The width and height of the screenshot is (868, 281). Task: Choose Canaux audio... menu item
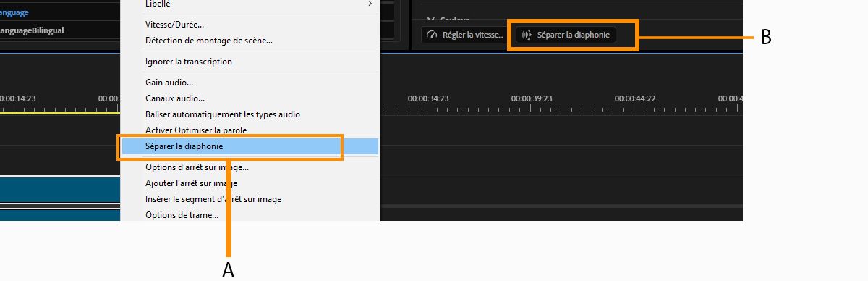pos(250,98)
